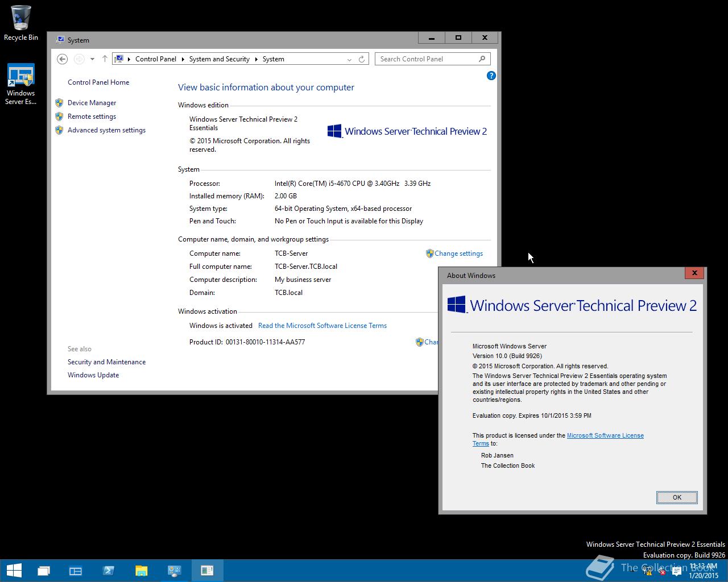Open Advanced system settings link
The image size is (728, 582).
pos(106,130)
